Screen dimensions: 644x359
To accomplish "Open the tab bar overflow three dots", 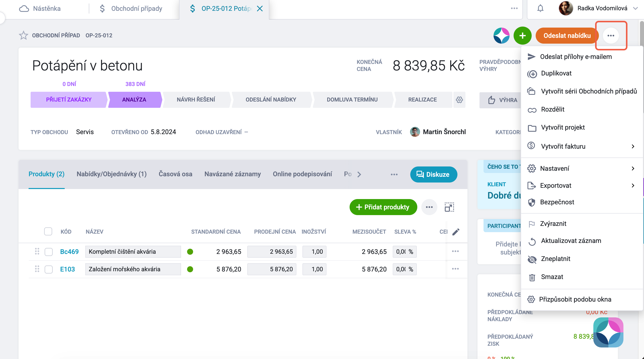I will (514, 9).
